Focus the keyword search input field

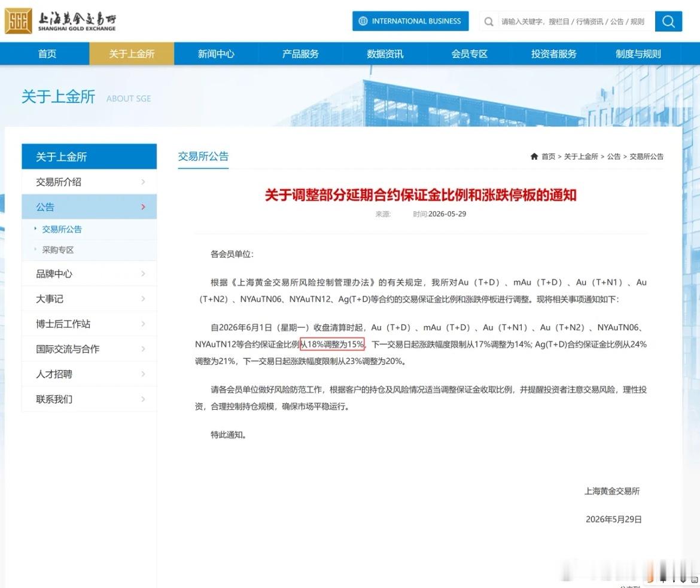click(573, 22)
